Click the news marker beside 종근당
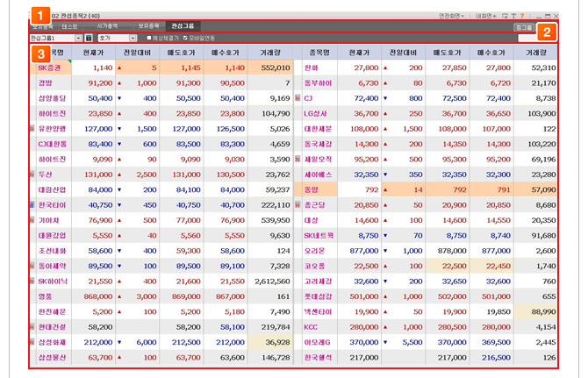This screenshot has height=378, width=588. point(298,205)
